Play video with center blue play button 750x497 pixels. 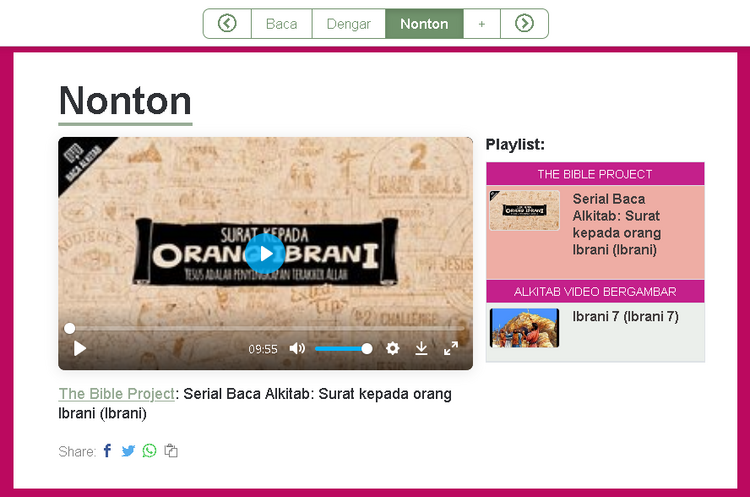pos(265,254)
